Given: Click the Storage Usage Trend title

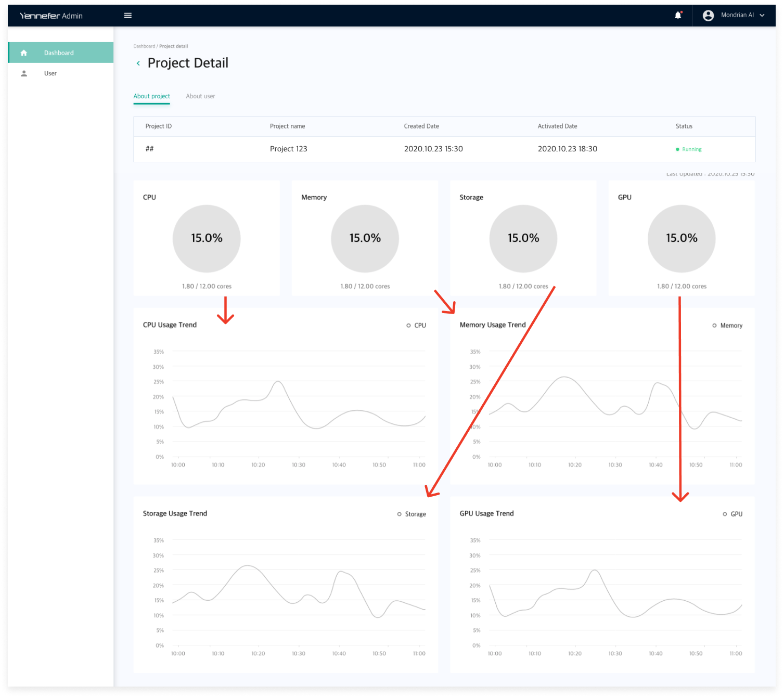Looking at the screenshot, I should coord(175,514).
